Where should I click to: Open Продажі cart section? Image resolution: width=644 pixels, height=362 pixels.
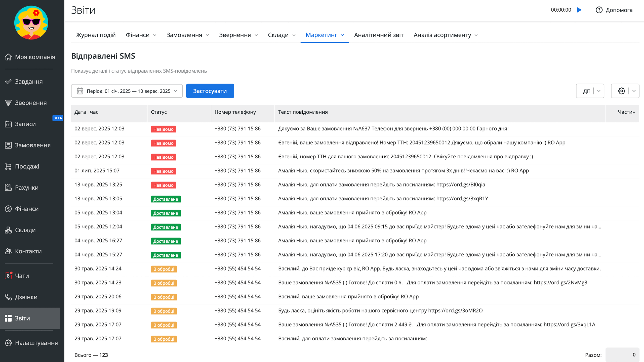point(27,166)
